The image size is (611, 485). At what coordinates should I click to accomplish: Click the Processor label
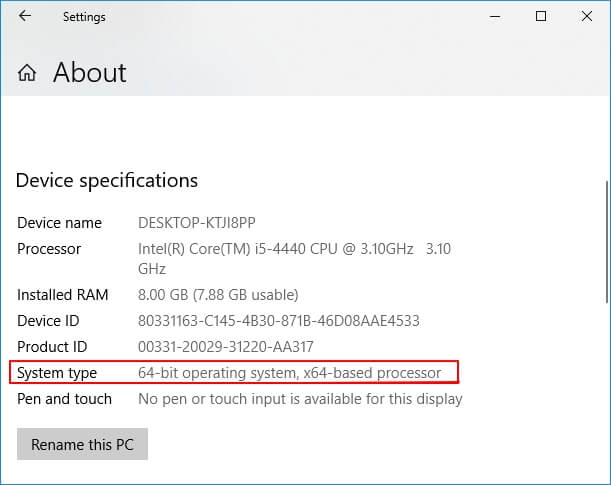pyautogui.click(x=49, y=248)
